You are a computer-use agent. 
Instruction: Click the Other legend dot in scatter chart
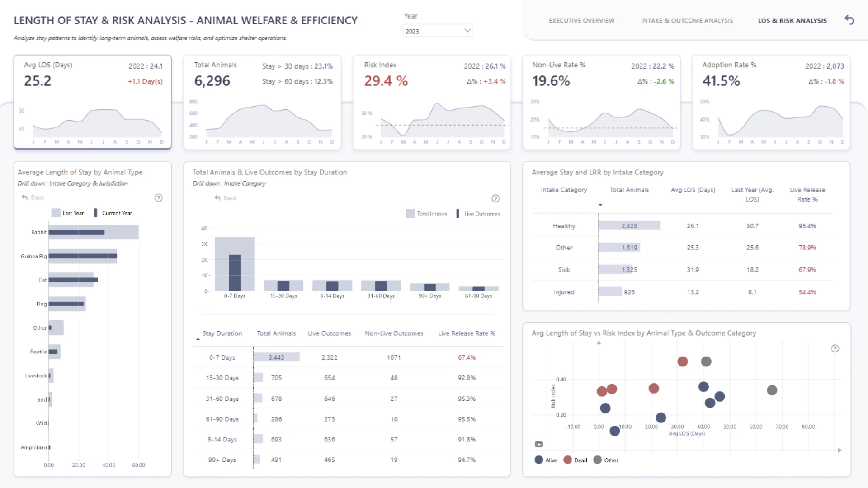pos(597,460)
